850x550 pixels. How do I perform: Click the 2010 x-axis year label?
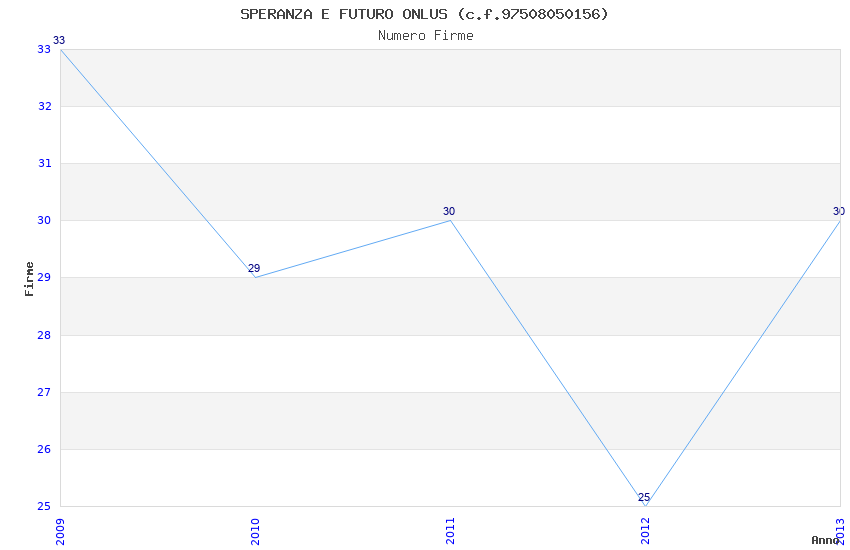255,531
